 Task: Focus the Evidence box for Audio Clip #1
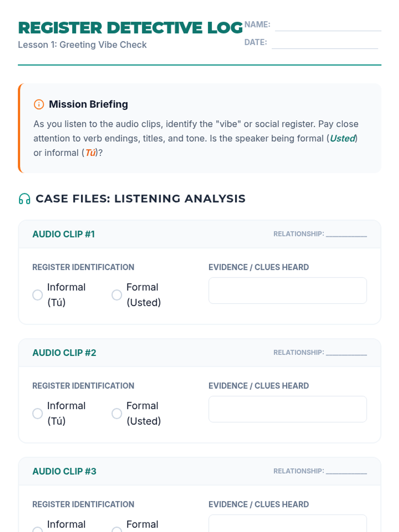click(288, 291)
